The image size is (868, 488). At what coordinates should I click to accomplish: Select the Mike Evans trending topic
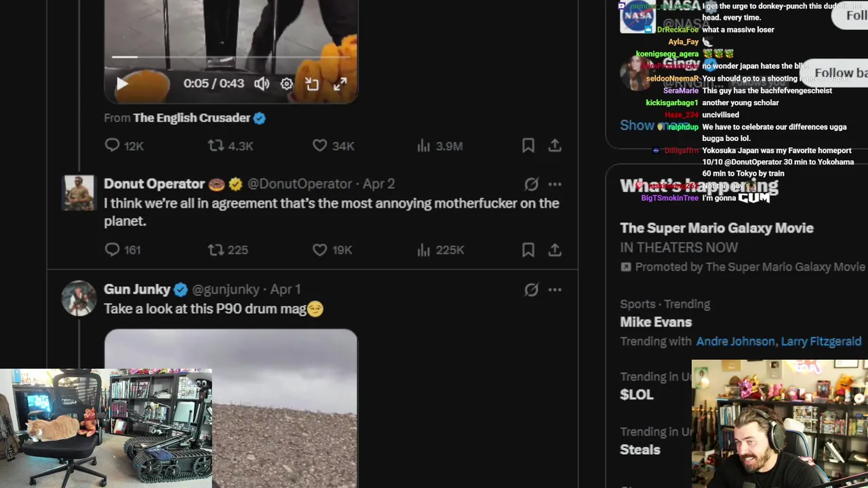(656, 322)
